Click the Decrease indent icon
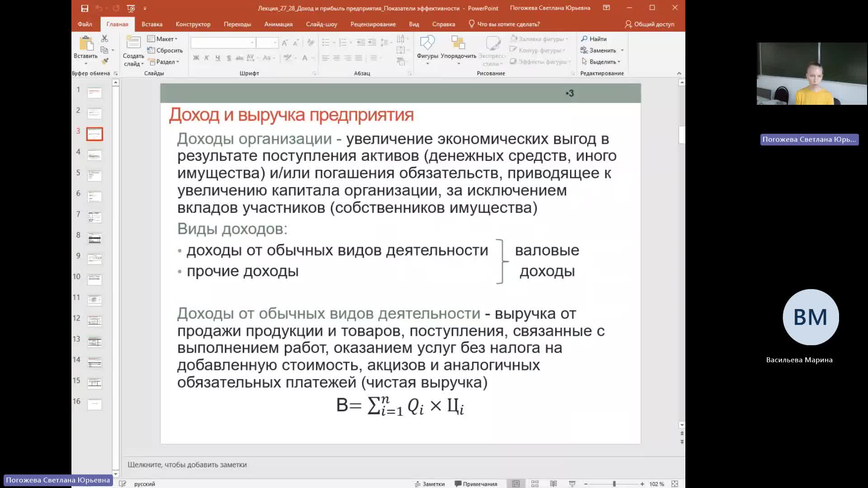Viewport: 868px width, 488px height. 361,42
